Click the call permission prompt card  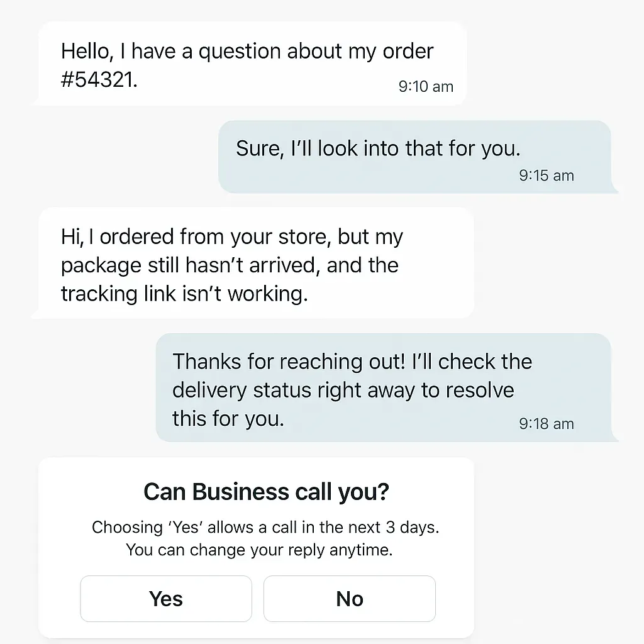coord(258,547)
